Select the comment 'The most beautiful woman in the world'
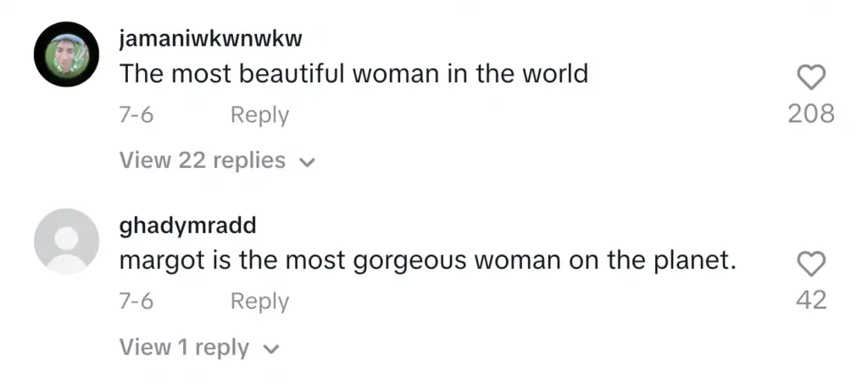868x385 pixels. 353,74
